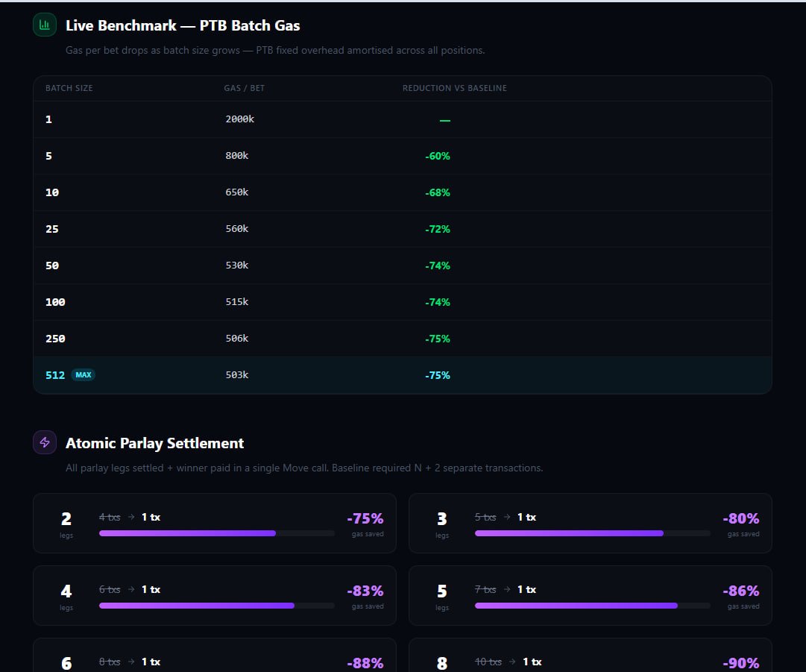Viewport: 806px width, 672px height.
Task: Click the 2000k gas value
Action: pyautogui.click(x=239, y=119)
